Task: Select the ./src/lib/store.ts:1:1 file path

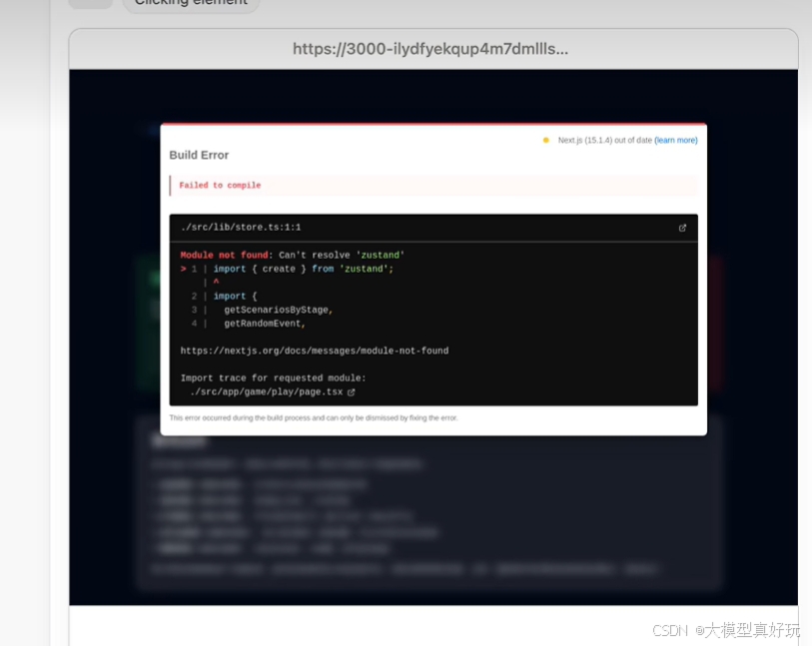Action: click(241, 228)
